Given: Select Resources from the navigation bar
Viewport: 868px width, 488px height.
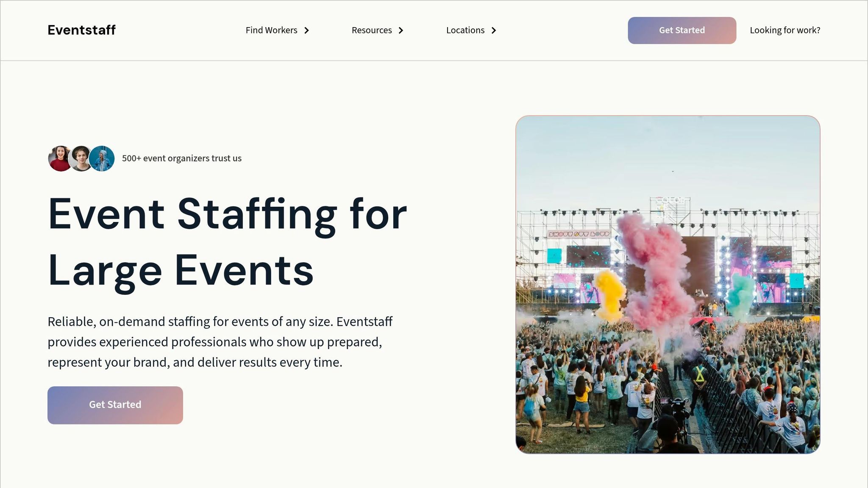Looking at the screenshot, I should tap(371, 30).
